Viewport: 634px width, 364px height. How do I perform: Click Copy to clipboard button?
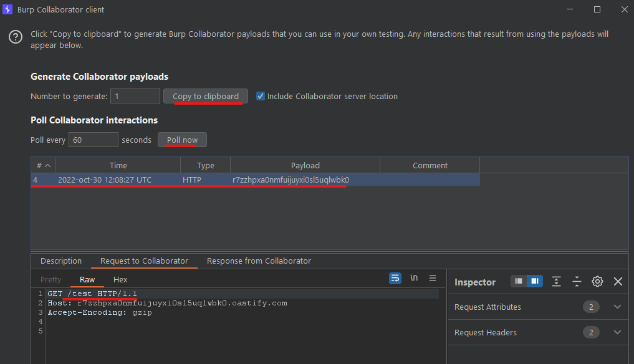coord(205,96)
